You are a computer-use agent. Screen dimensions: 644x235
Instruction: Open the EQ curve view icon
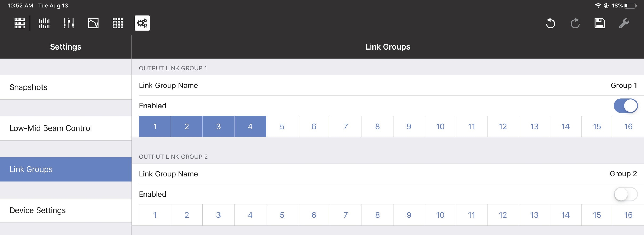(93, 23)
